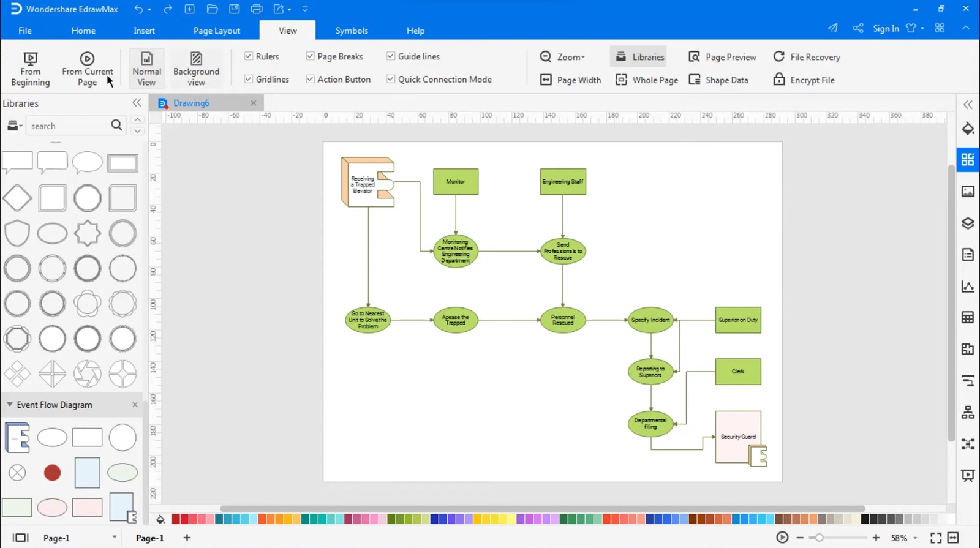Screen dimensions: 980x548
Task: Collapse the Event Flow Diagram section
Action: [10, 405]
